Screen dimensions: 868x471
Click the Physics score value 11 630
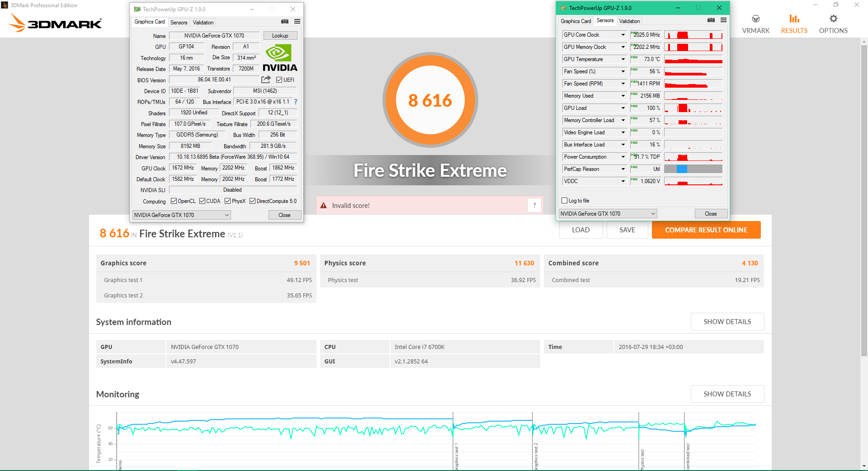pyautogui.click(x=524, y=263)
